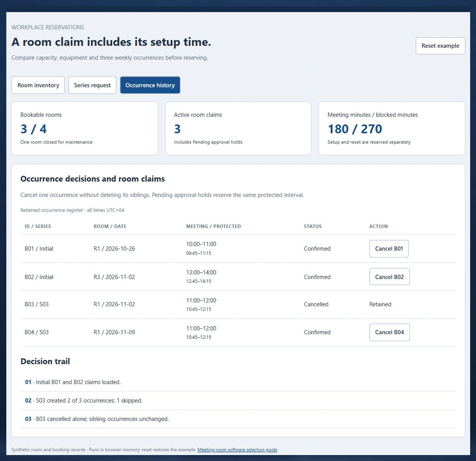Click the MEETING / PROTECTED column header
Screen dimensions: 476x461
213,226
